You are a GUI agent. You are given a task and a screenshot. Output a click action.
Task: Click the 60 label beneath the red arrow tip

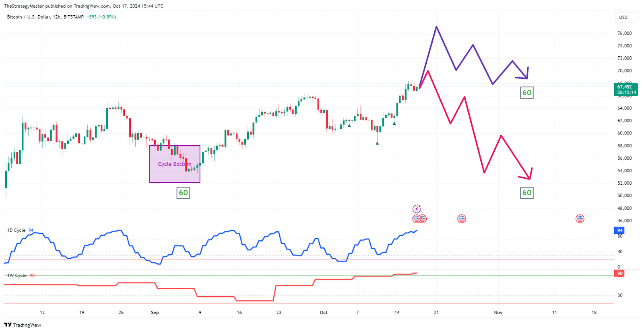click(x=527, y=193)
